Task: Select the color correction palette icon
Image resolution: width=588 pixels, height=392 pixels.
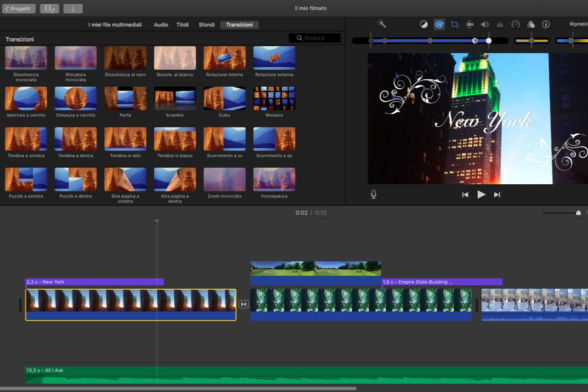Action: click(x=439, y=24)
